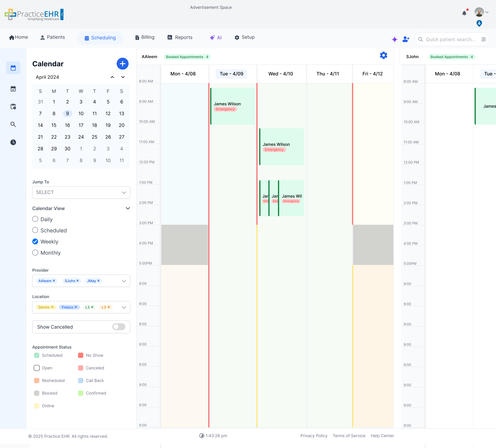The width and height of the screenshot is (496, 448).
Task: Open the appointments checklist icon in sidebar
Action: tap(13, 89)
